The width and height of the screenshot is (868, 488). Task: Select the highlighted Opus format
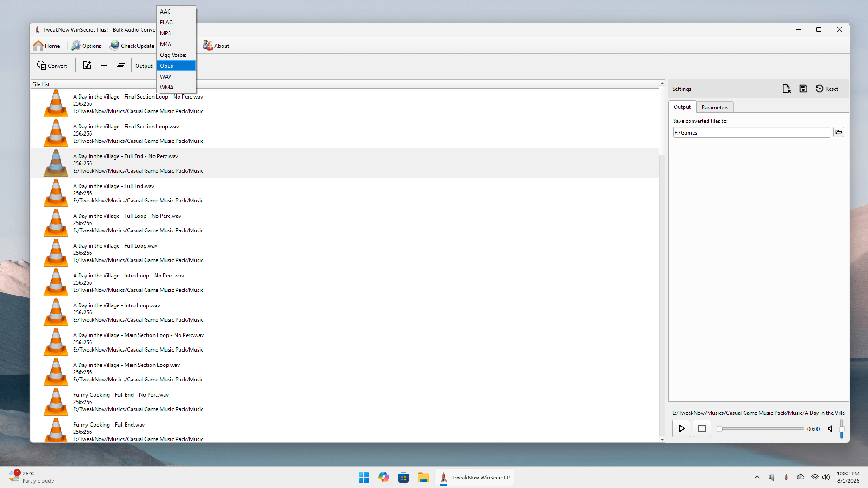click(x=176, y=66)
